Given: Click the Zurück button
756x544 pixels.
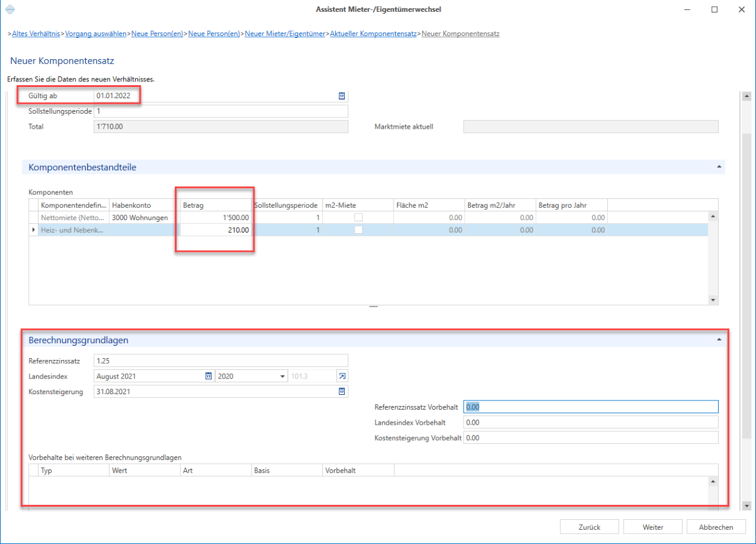Looking at the screenshot, I should pyautogui.click(x=589, y=527).
